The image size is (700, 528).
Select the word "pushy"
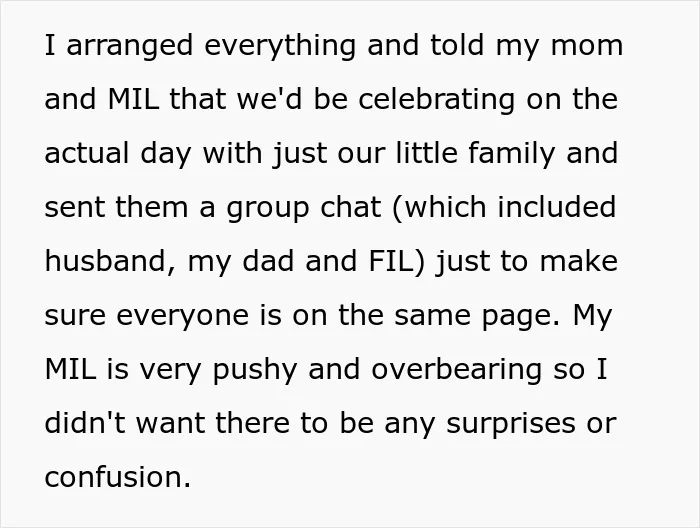tap(255, 370)
